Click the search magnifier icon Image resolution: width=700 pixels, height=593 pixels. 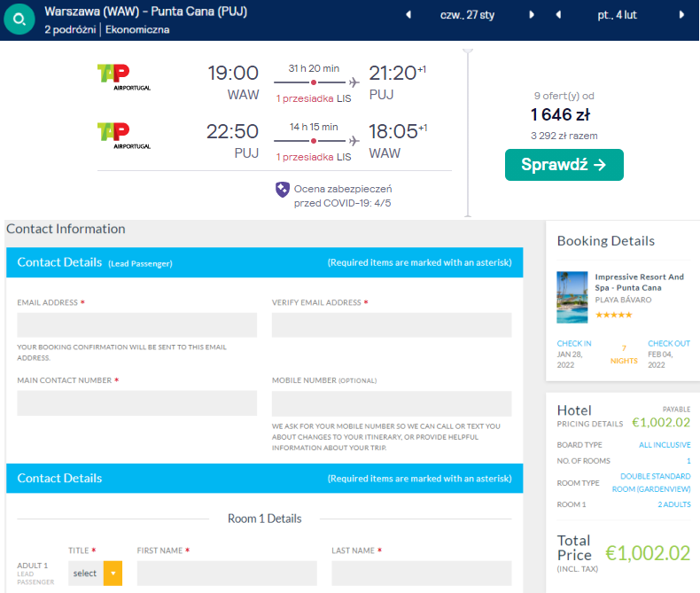tap(19, 20)
